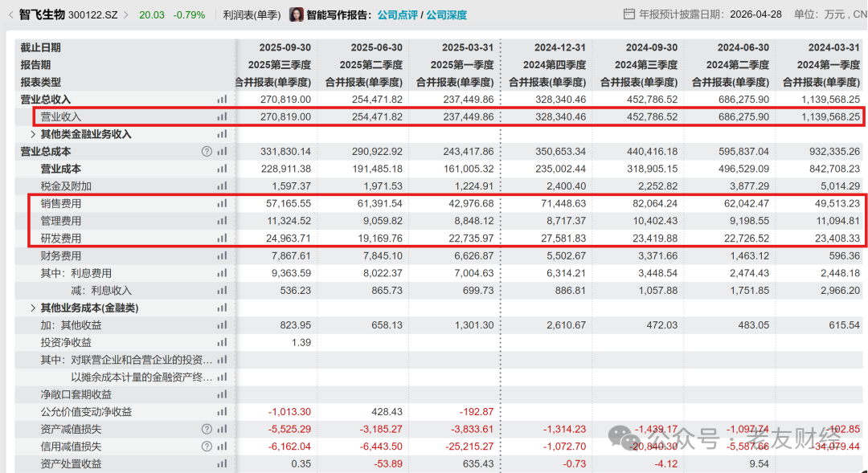The image size is (868, 473).
Task: Click row label 对联营企业和合营企业的投资
Action: [x=141, y=360]
